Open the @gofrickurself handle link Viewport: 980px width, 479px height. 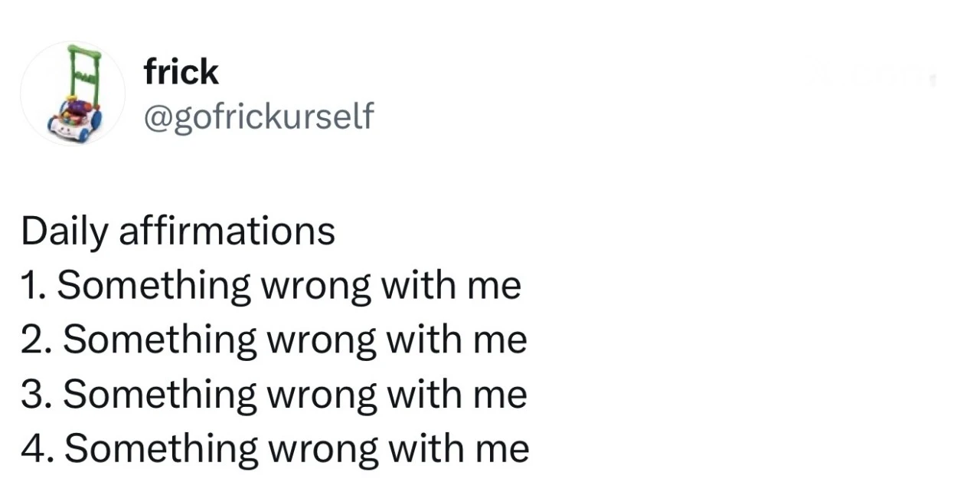259,116
